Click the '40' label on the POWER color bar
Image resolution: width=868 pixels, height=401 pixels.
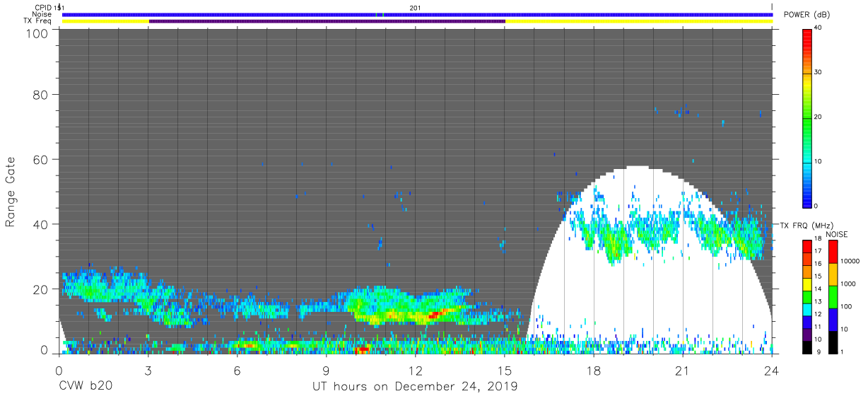tap(819, 28)
